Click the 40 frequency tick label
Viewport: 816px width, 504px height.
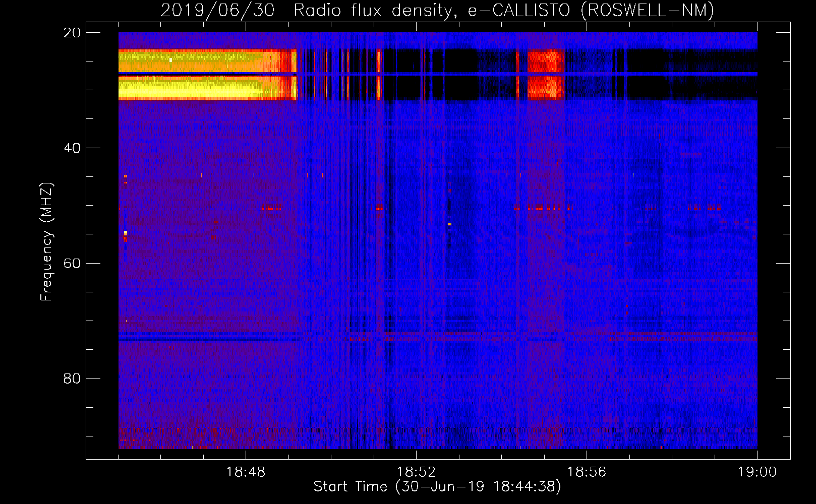(x=72, y=148)
